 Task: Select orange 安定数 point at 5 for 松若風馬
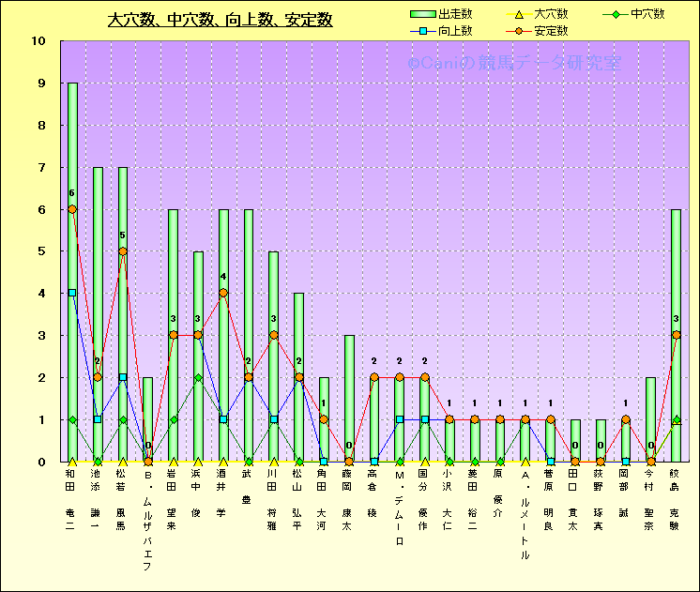pos(122,251)
